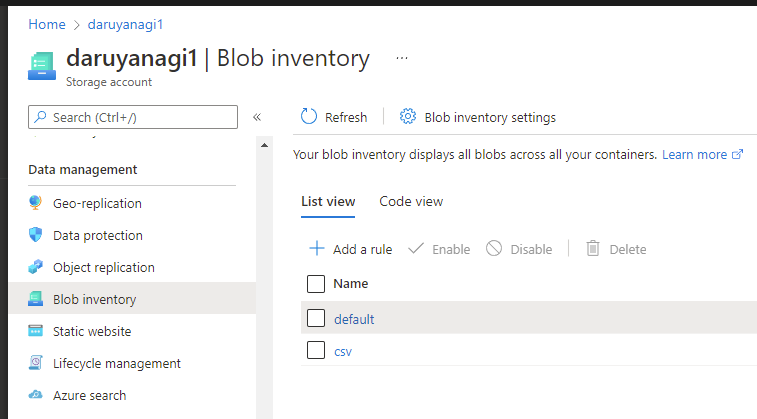The height and width of the screenshot is (419, 757).
Task: Open the Learn more link
Action: (702, 154)
